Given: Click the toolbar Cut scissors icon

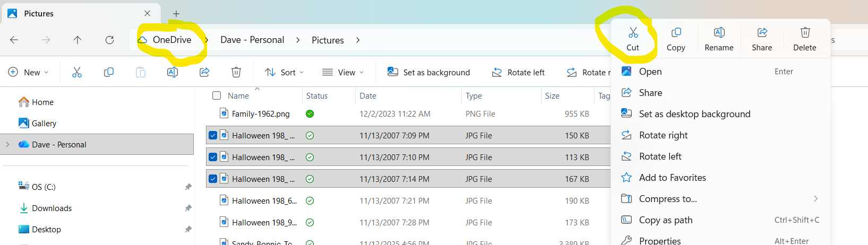Looking at the screenshot, I should [77, 72].
